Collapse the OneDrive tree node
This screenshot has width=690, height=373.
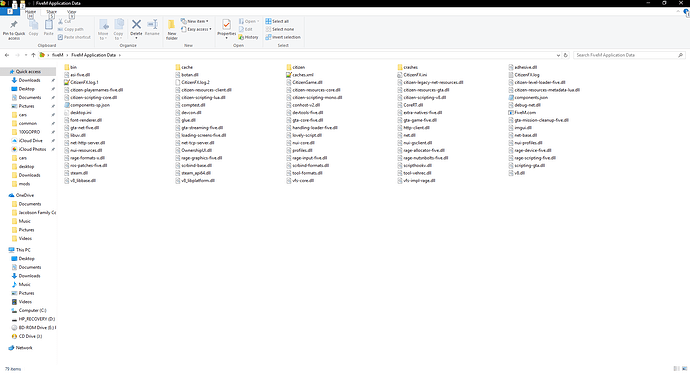click(4, 195)
